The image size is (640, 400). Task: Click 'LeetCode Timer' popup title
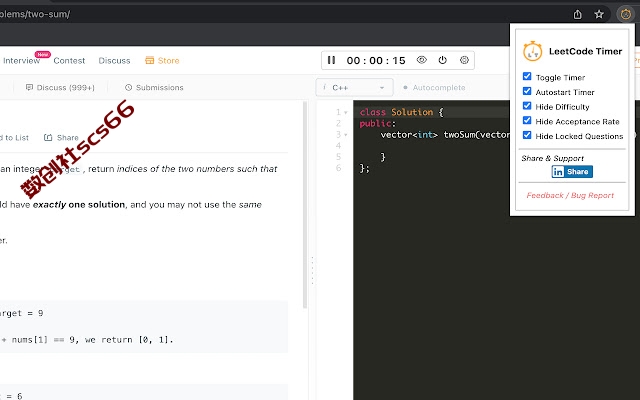585,51
